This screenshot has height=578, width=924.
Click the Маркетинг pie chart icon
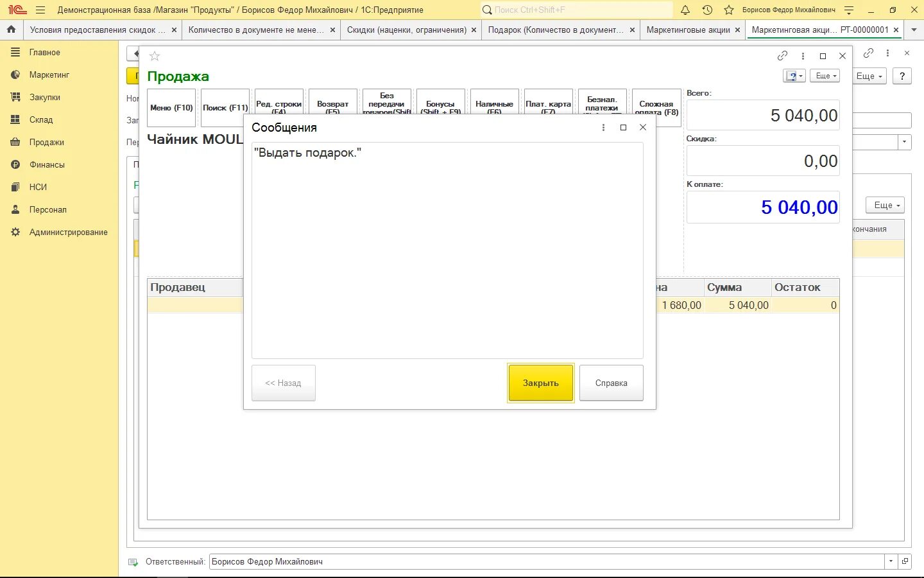(x=15, y=74)
